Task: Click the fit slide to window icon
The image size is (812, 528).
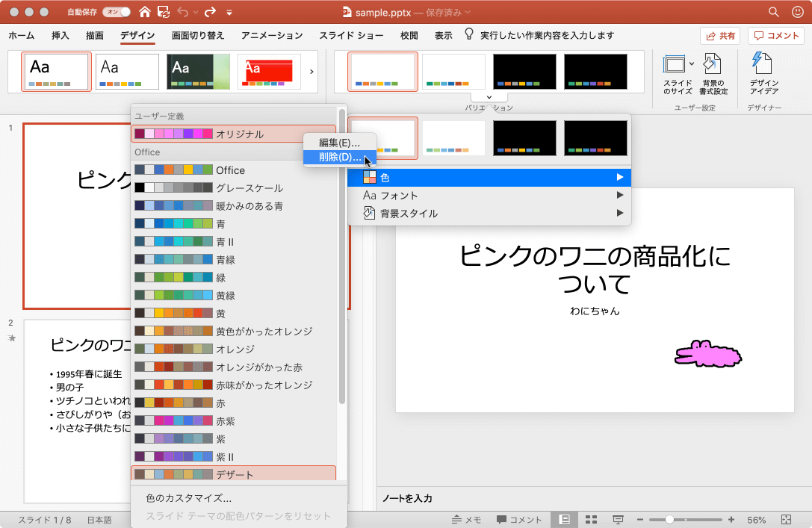Action: [786, 520]
